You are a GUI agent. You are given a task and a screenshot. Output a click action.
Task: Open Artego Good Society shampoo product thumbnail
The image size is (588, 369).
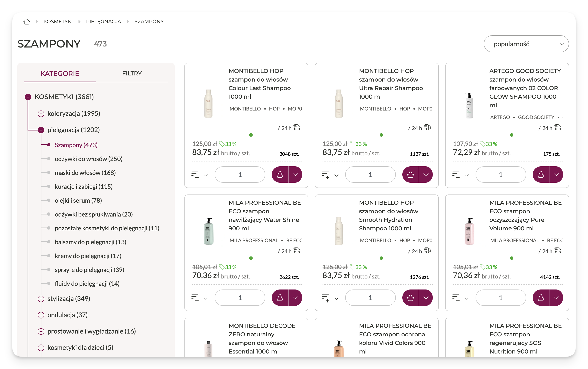pos(469,105)
